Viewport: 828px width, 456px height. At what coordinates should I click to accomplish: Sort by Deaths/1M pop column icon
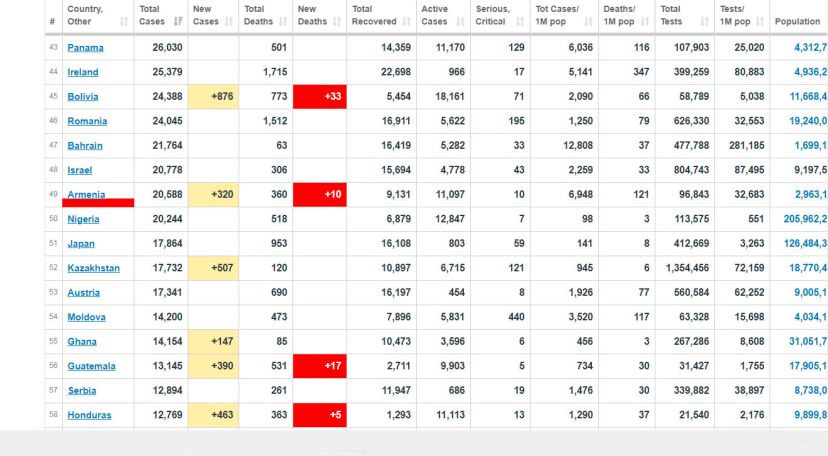645,22
